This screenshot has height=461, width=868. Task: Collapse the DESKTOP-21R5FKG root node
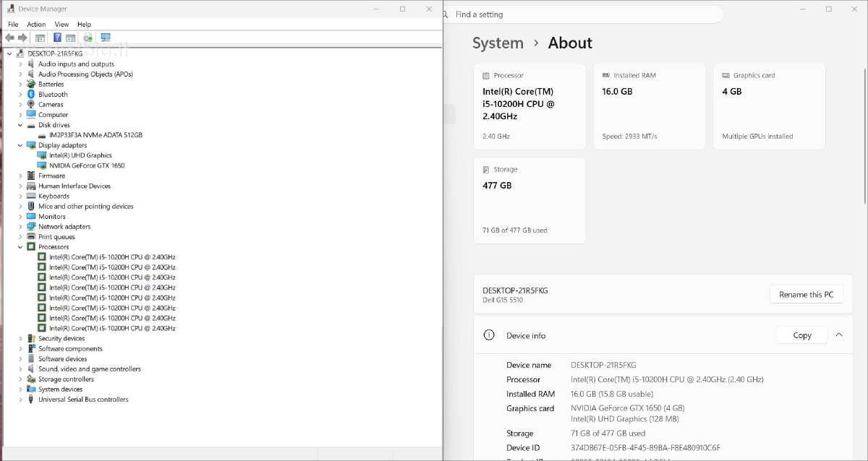pyautogui.click(x=9, y=53)
